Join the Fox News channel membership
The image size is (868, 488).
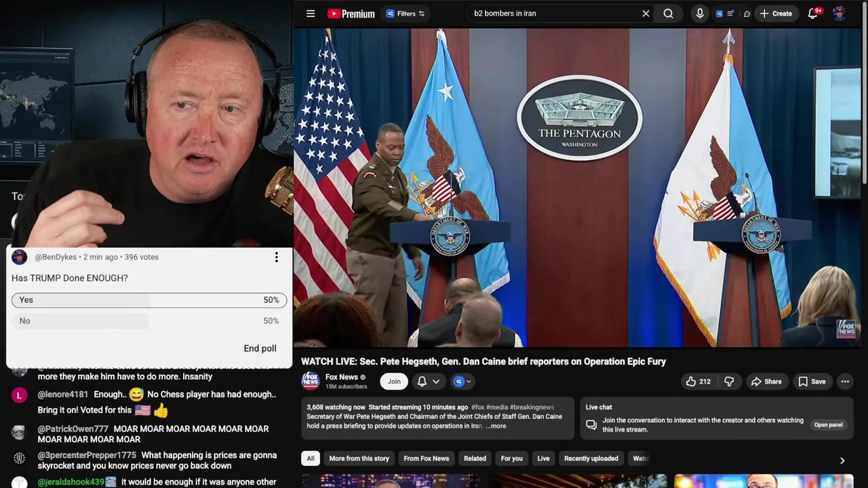coord(394,382)
